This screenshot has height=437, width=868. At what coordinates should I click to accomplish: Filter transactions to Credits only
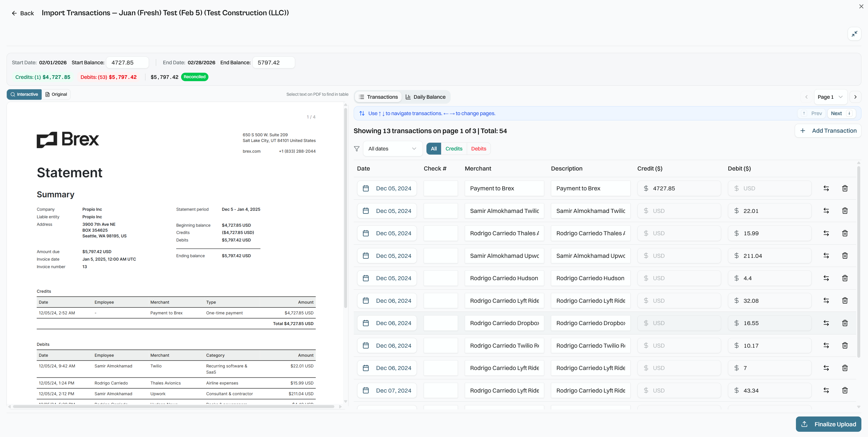454,149
